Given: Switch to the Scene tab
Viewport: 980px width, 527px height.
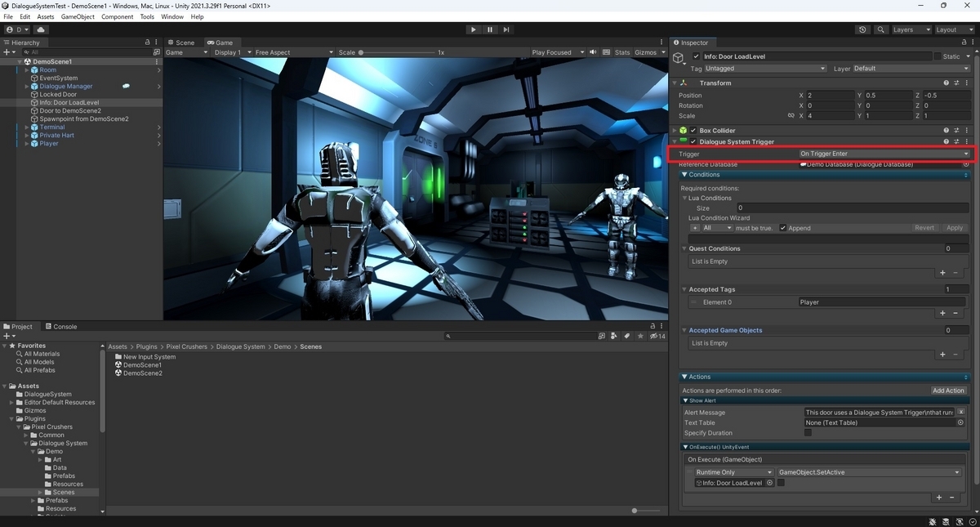Looking at the screenshot, I should point(183,42).
